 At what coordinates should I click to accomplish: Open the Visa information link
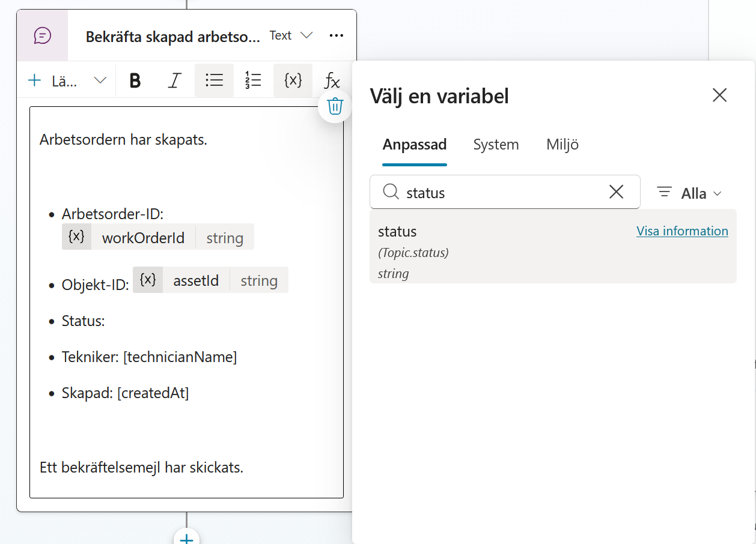[x=682, y=231]
